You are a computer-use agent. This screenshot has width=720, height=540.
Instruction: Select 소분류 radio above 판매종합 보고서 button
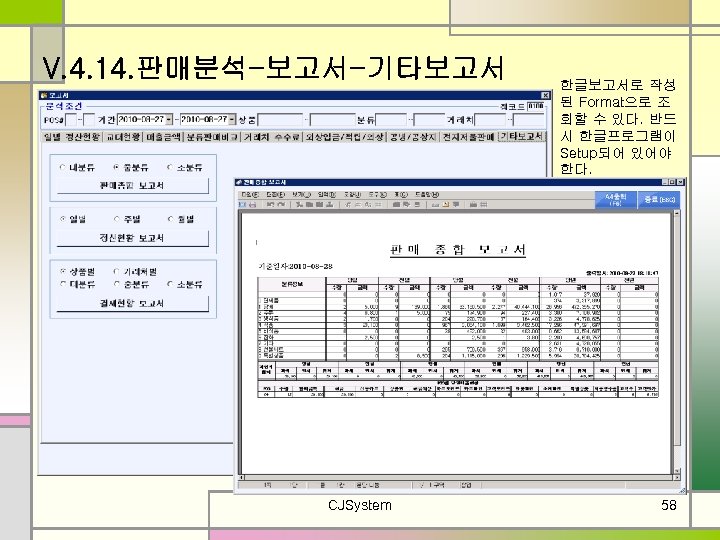[x=170, y=168]
